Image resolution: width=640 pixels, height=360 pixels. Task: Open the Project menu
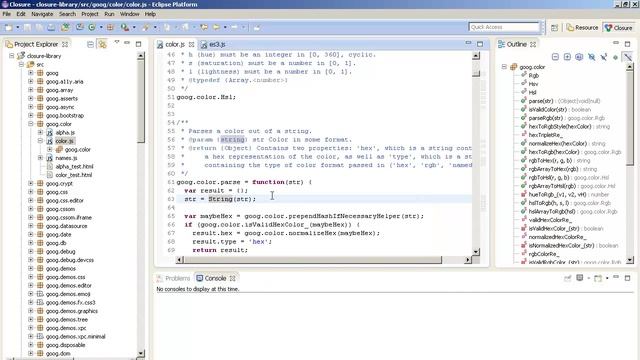click(x=90, y=14)
